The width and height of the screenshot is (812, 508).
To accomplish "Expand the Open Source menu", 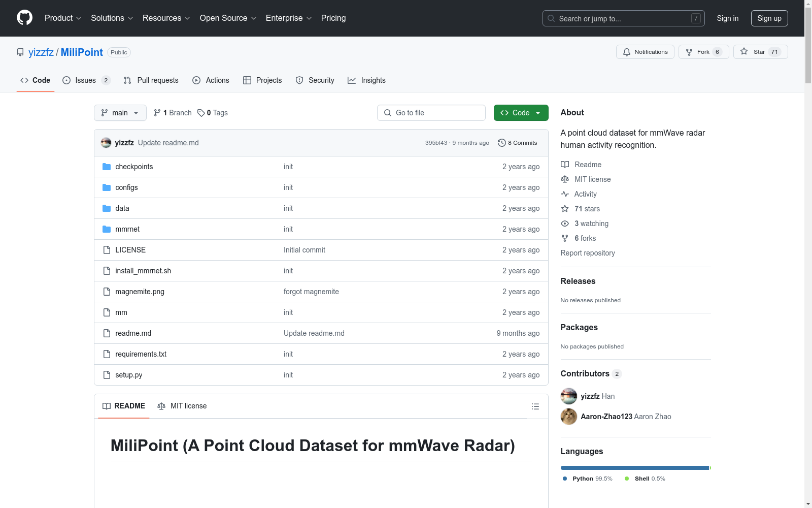I will [x=228, y=18].
